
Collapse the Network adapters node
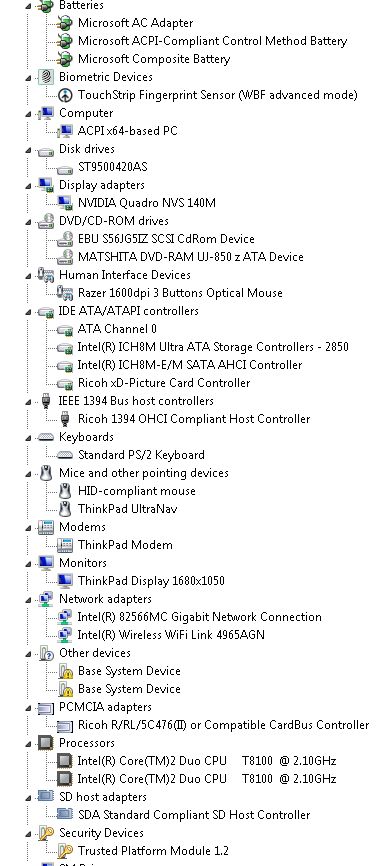coord(28,600)
